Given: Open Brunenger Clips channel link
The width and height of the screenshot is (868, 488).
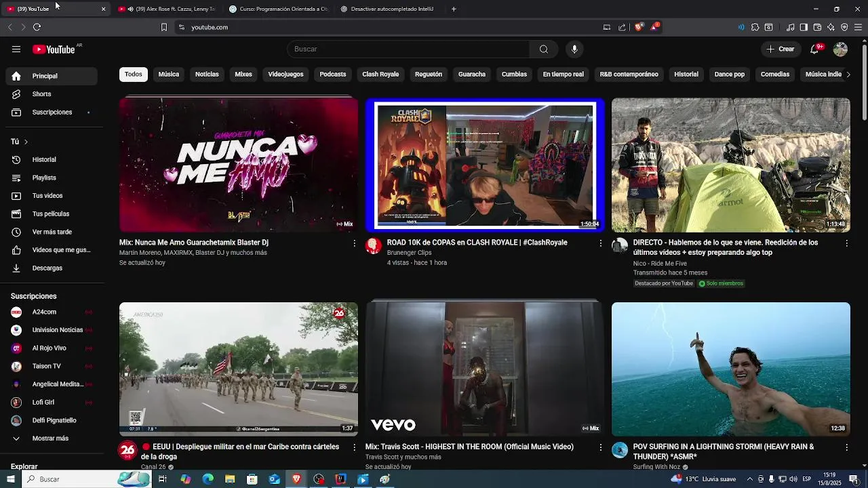Looking at the screenshot, I should coord(409,253).
